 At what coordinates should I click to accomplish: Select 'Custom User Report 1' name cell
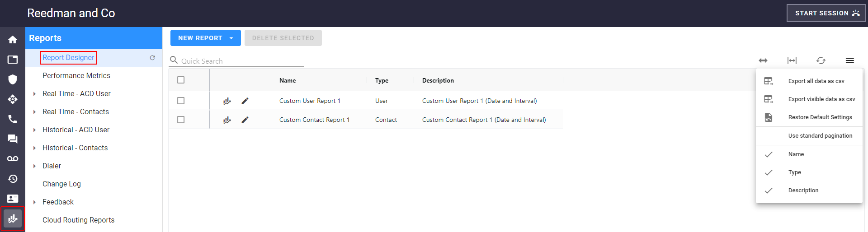pyautogui.click(x=310, y=101)
